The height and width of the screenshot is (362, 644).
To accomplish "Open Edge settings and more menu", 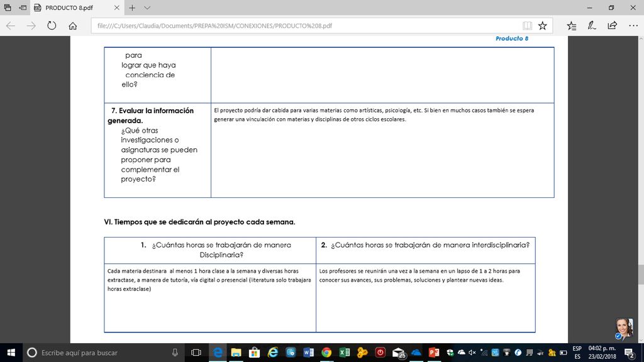I will point(633,25).
